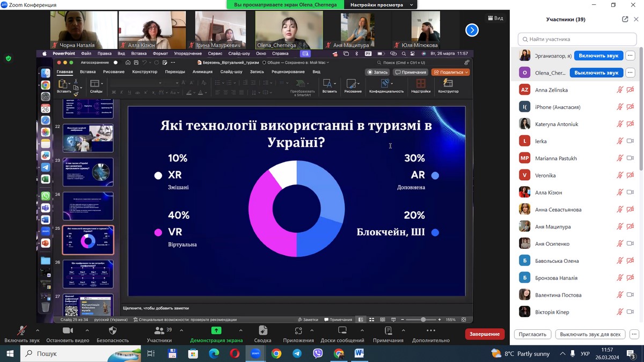Click the Найти участника search field

click(577, 39)
